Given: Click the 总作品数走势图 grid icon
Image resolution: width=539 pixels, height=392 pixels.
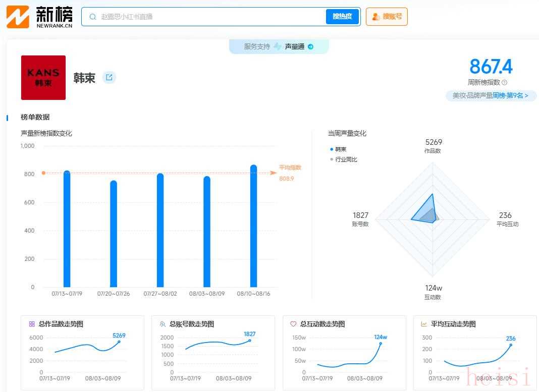Looking at the screenshot, I should click(32, 324).
